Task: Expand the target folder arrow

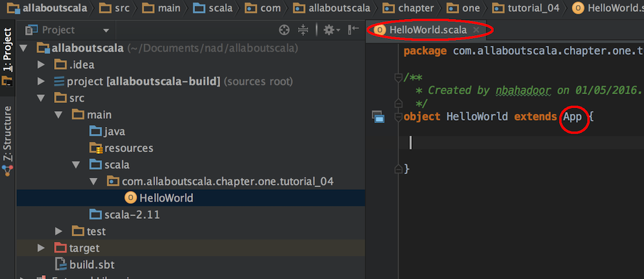Action: [41, 248]
